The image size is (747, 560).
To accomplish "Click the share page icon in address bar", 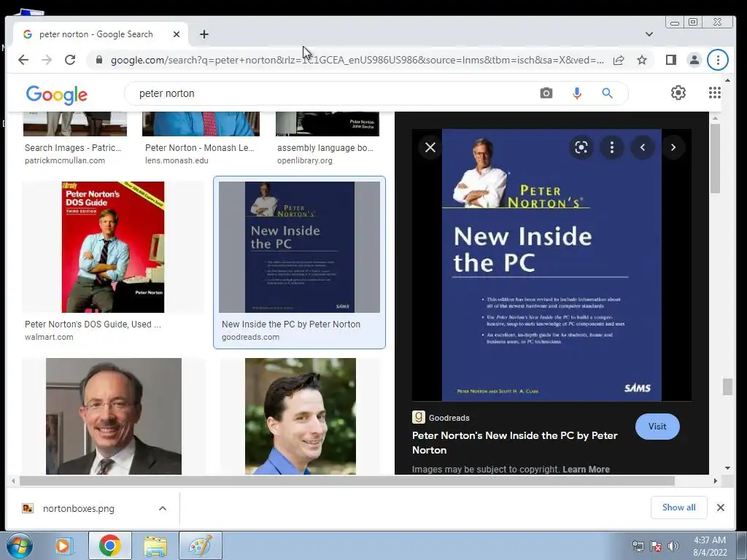I will pos(619,60).
